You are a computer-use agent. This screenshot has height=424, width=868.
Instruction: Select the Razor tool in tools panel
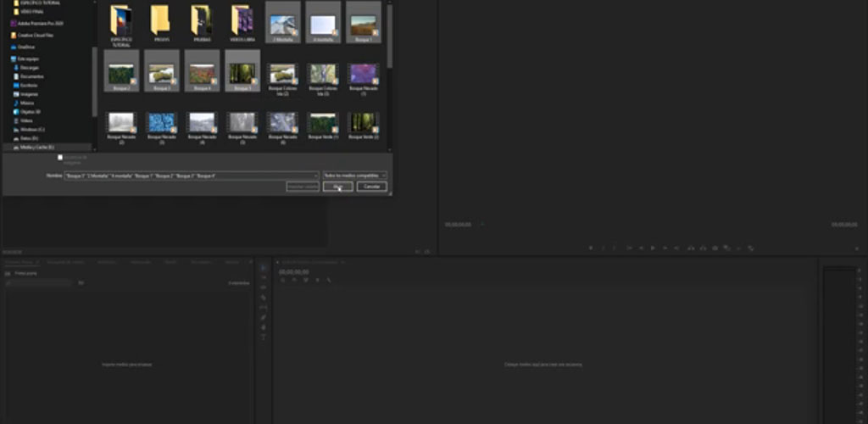pyautogui.click(x=263, y=298)
